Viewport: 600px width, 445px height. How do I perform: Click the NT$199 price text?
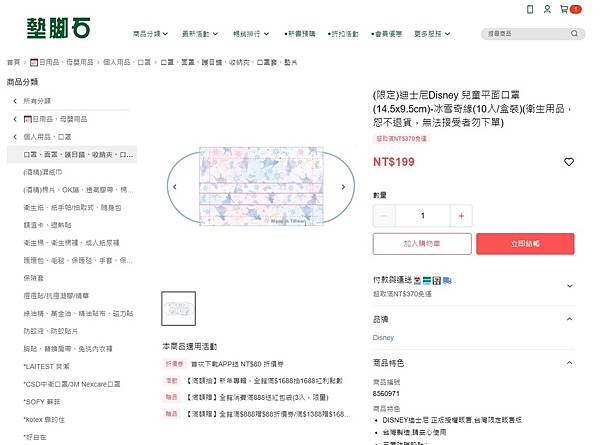click(394, 162)
